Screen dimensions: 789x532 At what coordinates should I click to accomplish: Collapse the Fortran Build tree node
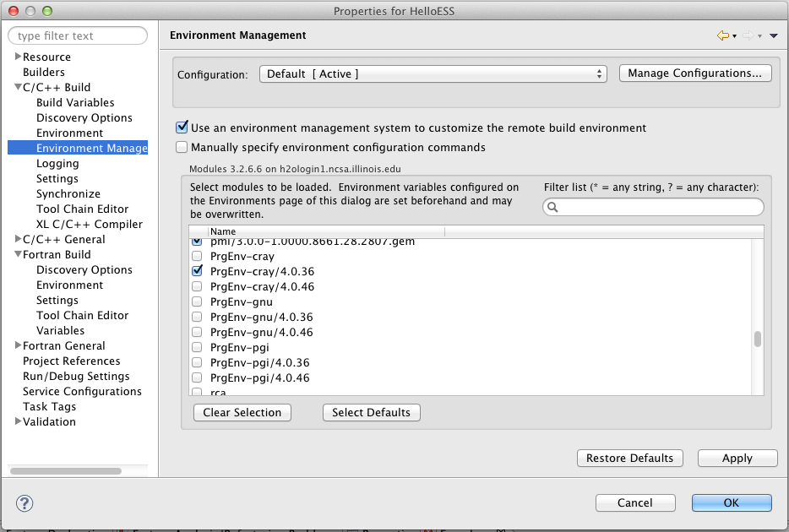click(18, 255)
